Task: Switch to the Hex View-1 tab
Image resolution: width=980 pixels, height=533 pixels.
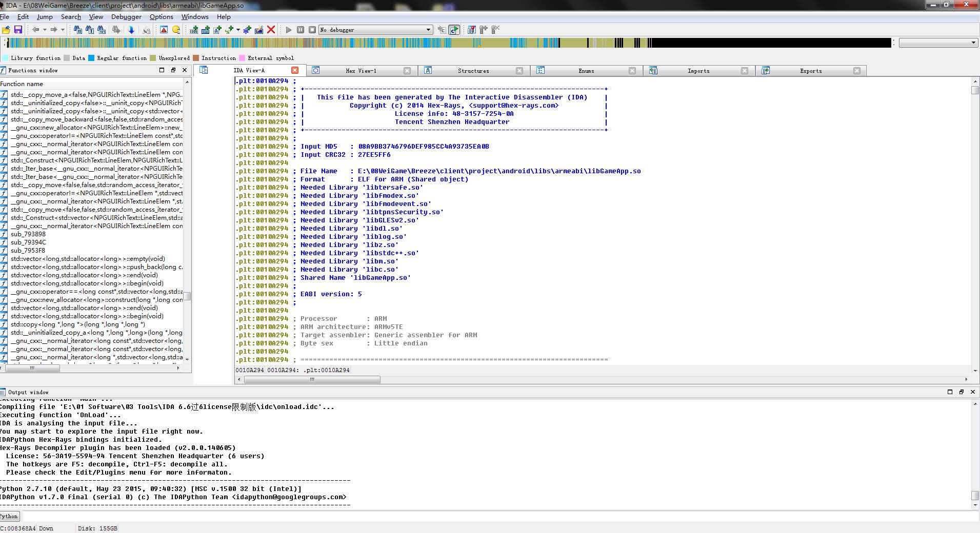Action: pos(361,71)
